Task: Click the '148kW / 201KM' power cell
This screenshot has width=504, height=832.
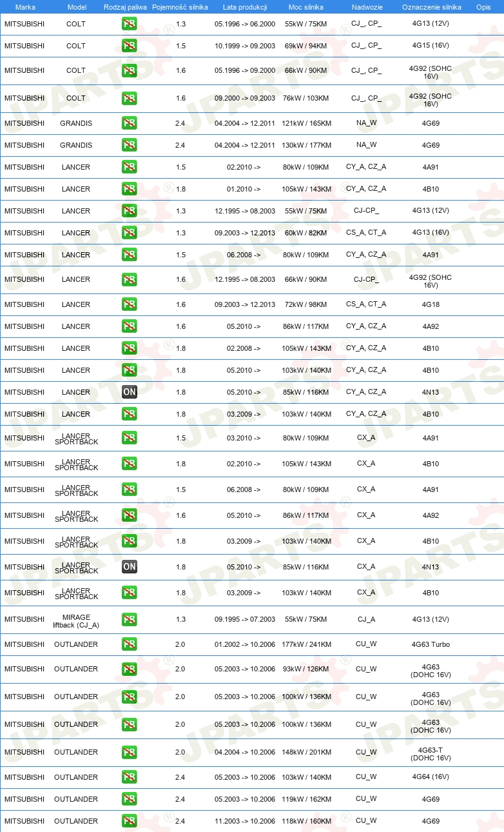Action: point(307,752)
